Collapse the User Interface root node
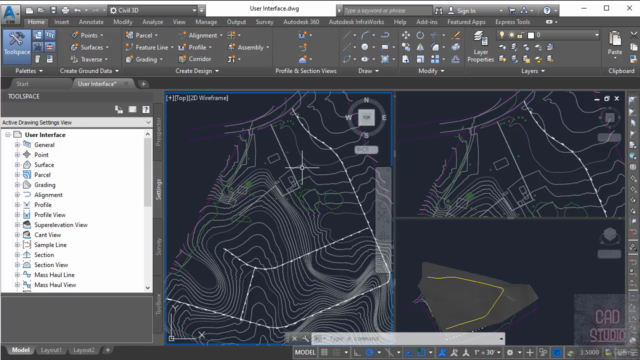This screenshot has width=640, height=360. [x=7, y=135]
